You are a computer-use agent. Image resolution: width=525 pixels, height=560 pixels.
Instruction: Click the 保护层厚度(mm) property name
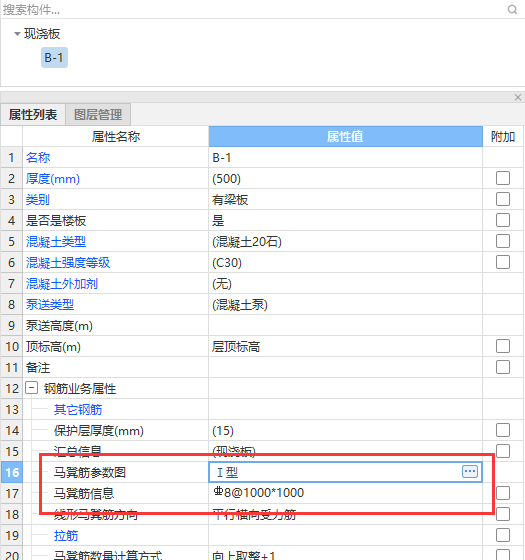[99, 431]
